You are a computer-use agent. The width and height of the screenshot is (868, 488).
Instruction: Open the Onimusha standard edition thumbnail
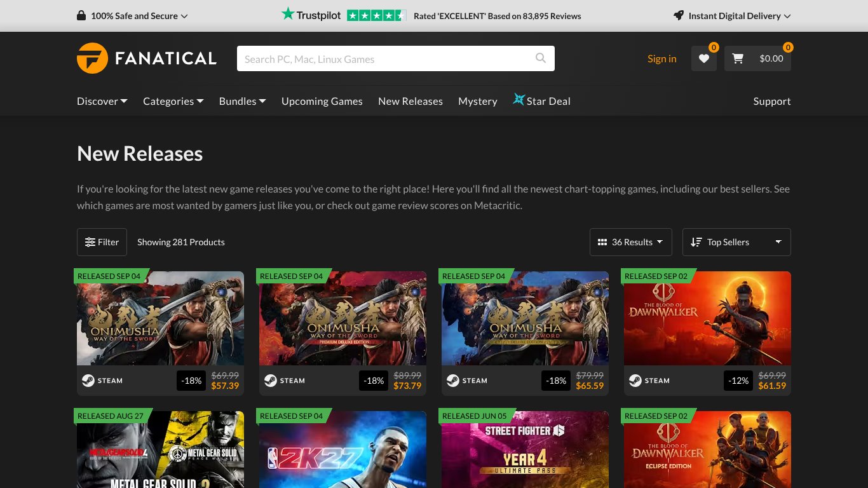click(160, 318)
